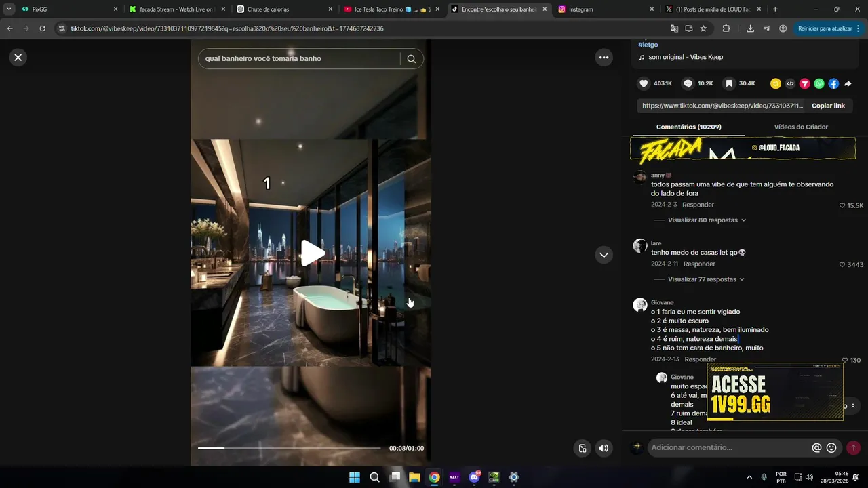This screenshot has height=488, width=868.
Task: Post comment with red arrow button
Action: click(853, 447)
